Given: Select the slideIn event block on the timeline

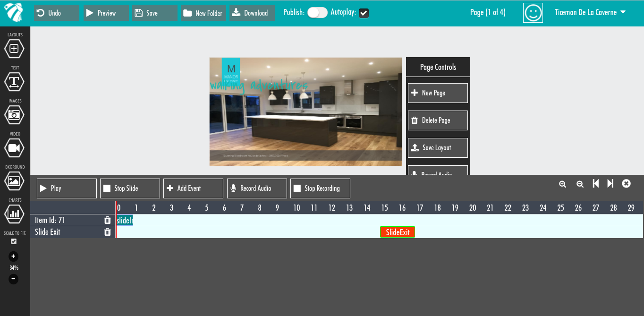Looking at the screenshot, I should [125, 220].
